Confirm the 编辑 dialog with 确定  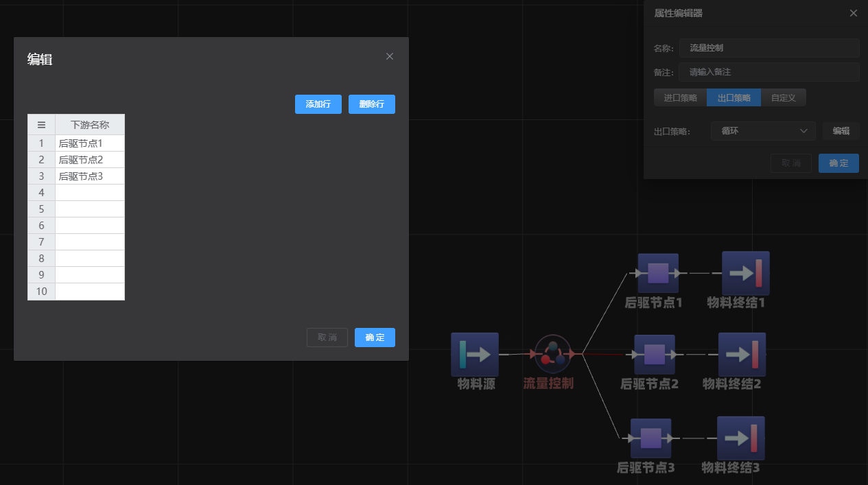tap(375, 338)
